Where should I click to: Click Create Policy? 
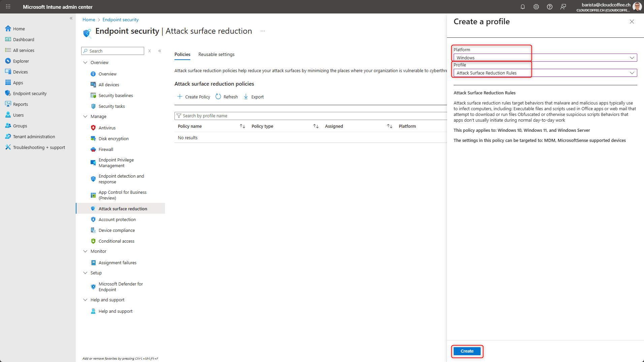(x=194, y=97)
